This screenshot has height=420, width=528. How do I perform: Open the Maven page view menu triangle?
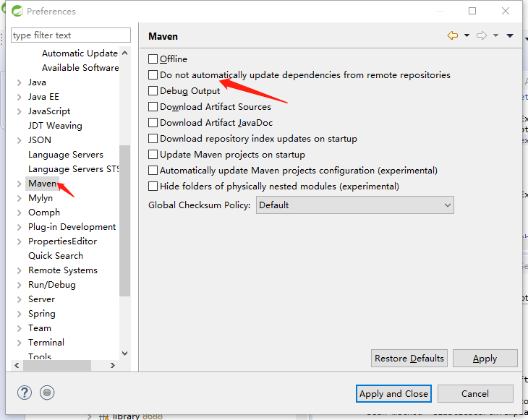click(x=510, y=35)
